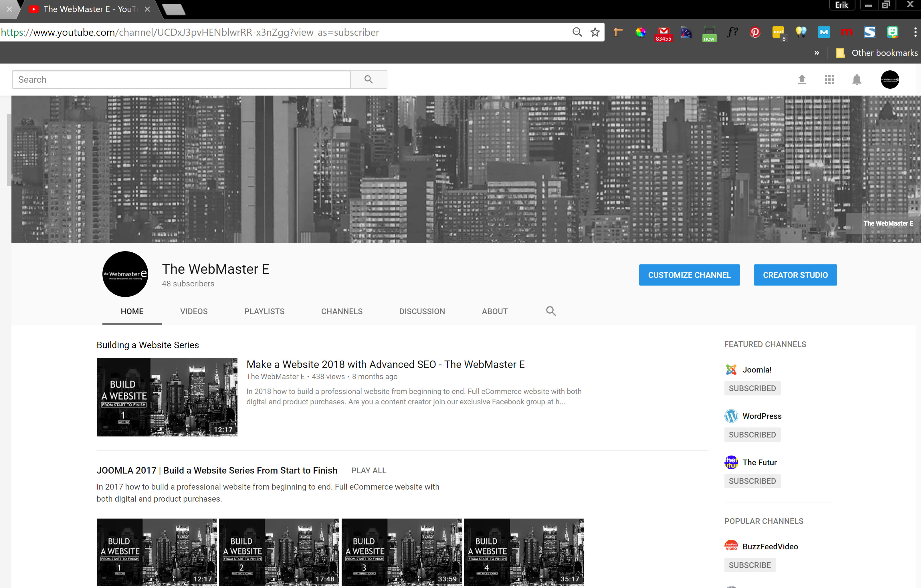921x588 pixels.
Task: Click the BuzzFeedVideo channel logo
Action: 731,546
